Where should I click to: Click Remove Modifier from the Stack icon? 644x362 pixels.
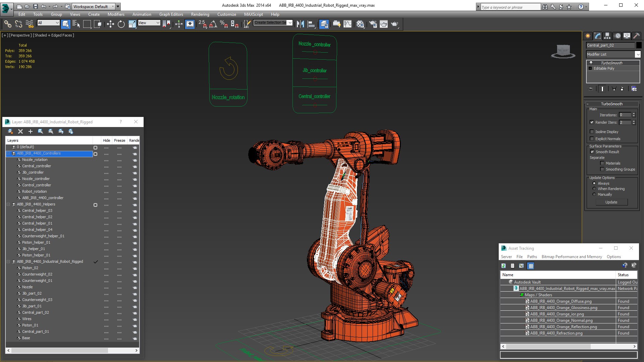[622, 89]
